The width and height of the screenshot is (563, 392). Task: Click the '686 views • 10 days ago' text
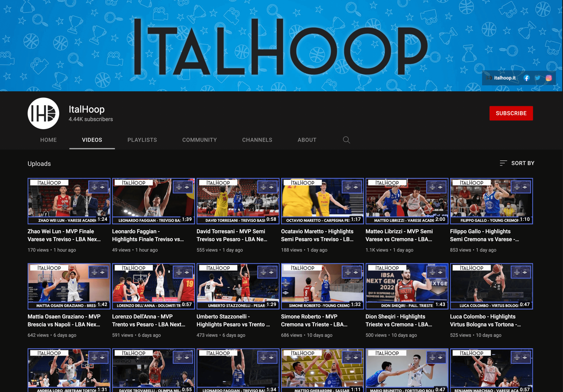pyautogui.click(x=307, y=335)
